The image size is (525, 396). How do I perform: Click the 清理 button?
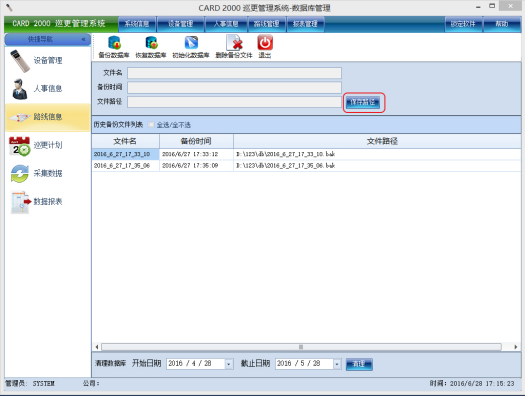click(x=359, y=364)
